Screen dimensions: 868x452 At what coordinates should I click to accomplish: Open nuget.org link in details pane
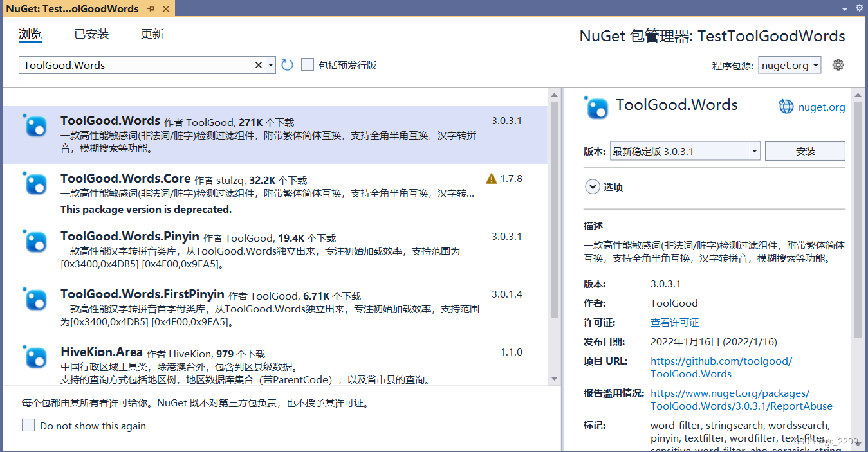point(822,107)
